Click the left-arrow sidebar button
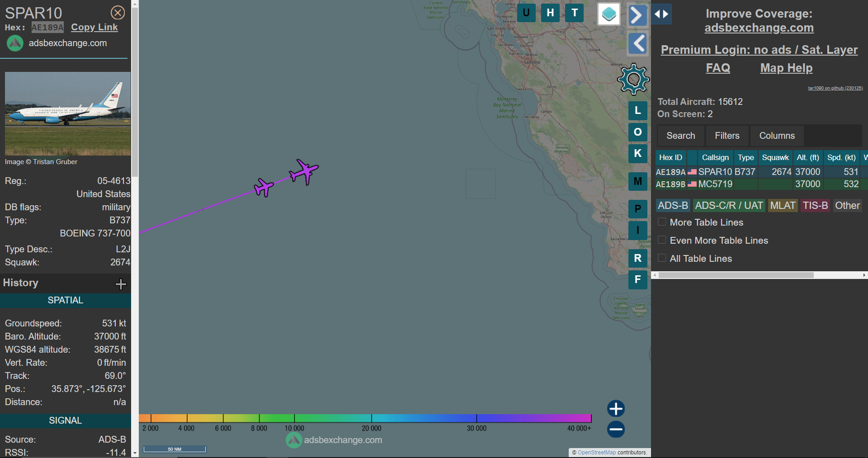 click(x=637, y=44)
